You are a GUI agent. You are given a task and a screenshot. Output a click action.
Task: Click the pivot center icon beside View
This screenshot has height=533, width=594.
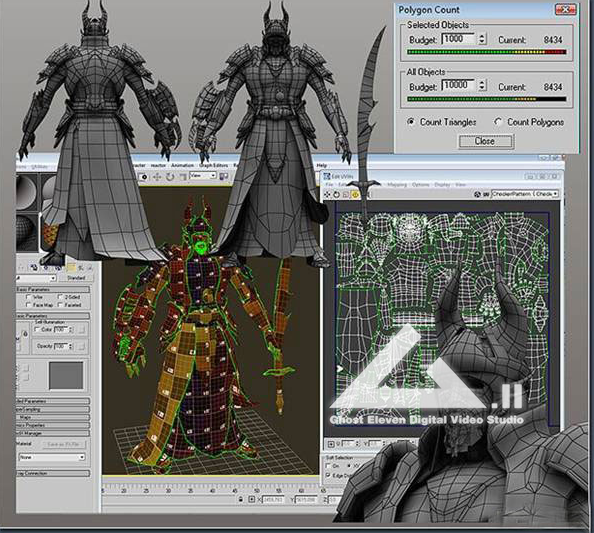point(224,177)
